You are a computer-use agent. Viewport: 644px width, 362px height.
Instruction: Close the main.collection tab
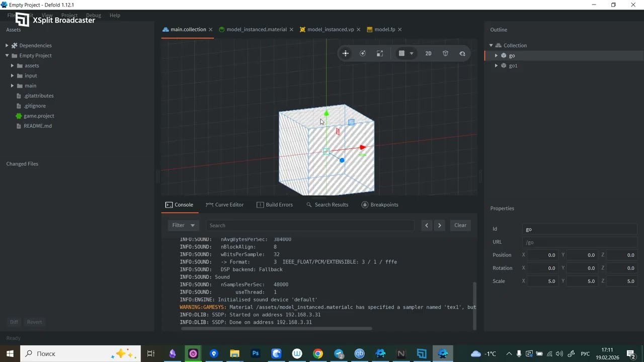211,29
